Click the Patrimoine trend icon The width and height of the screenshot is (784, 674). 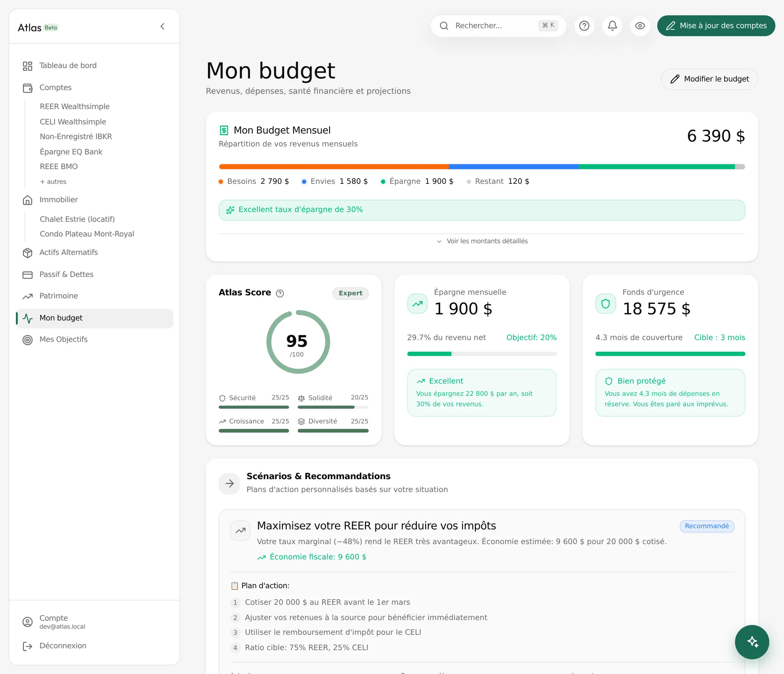[27, 296]
